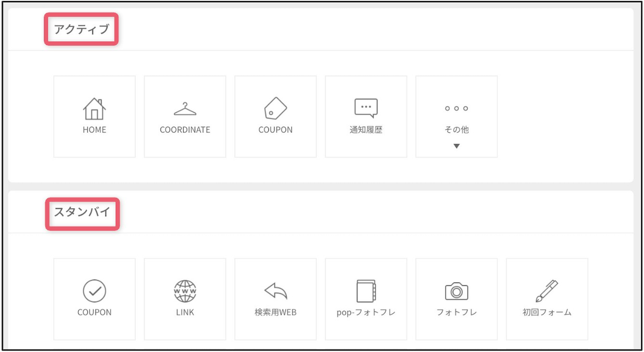Click the HOME house icon
Viewport: 644px width, 352px height.
pos(94,109)
